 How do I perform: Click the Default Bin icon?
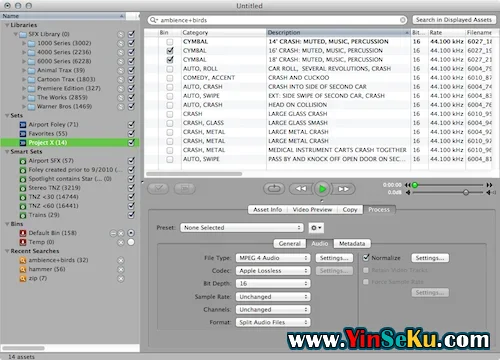pyautogui.click(x=23, y=233)
